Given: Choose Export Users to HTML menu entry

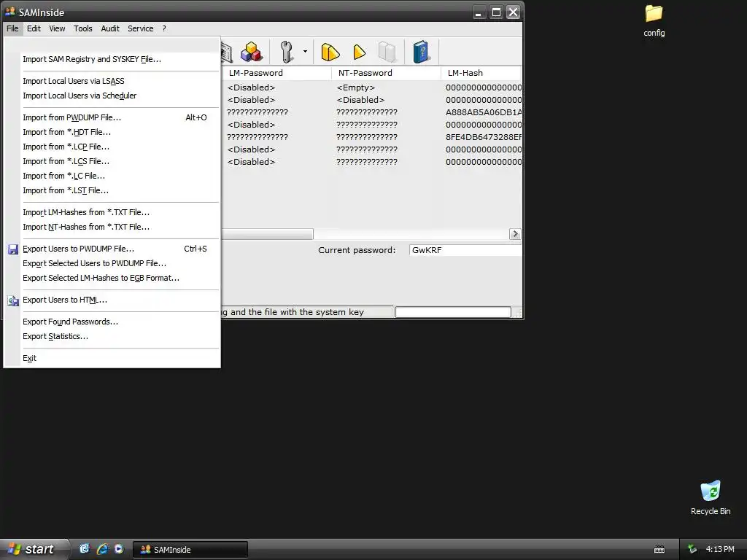Looking at the screenshot, I should pos(112,300).
